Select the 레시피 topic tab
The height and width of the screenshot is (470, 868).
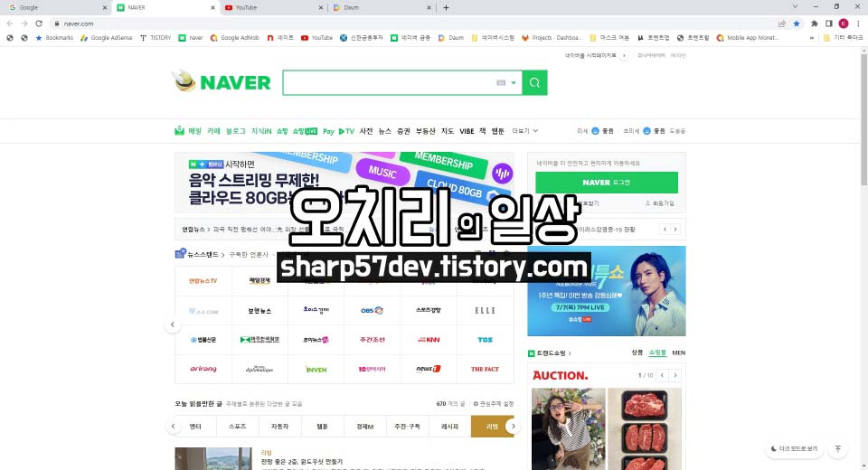[x=449, y=427]
